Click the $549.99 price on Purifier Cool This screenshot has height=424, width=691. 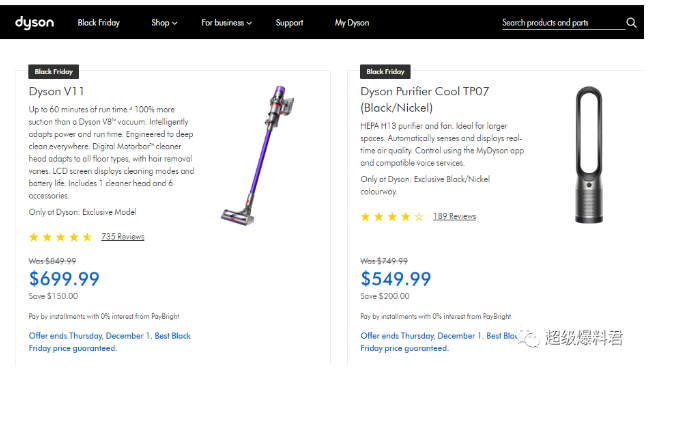tap(396, 279)
